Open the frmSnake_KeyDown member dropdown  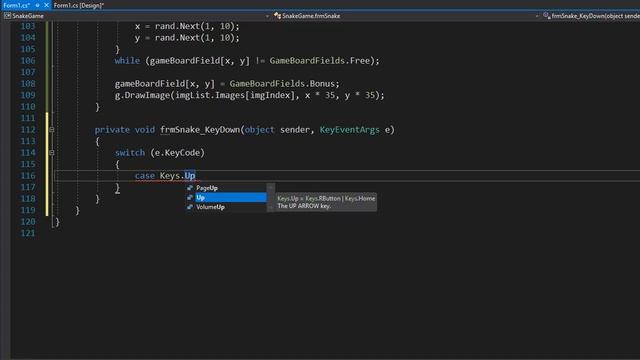[595, 16]
